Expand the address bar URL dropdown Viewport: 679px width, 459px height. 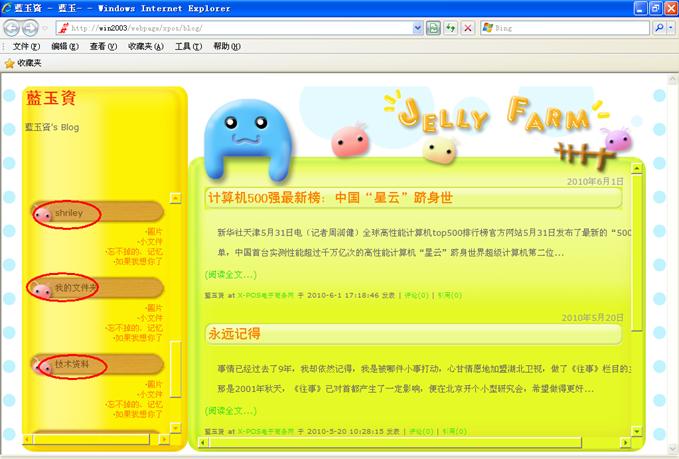pyautogui.click(x=418, y=28)
